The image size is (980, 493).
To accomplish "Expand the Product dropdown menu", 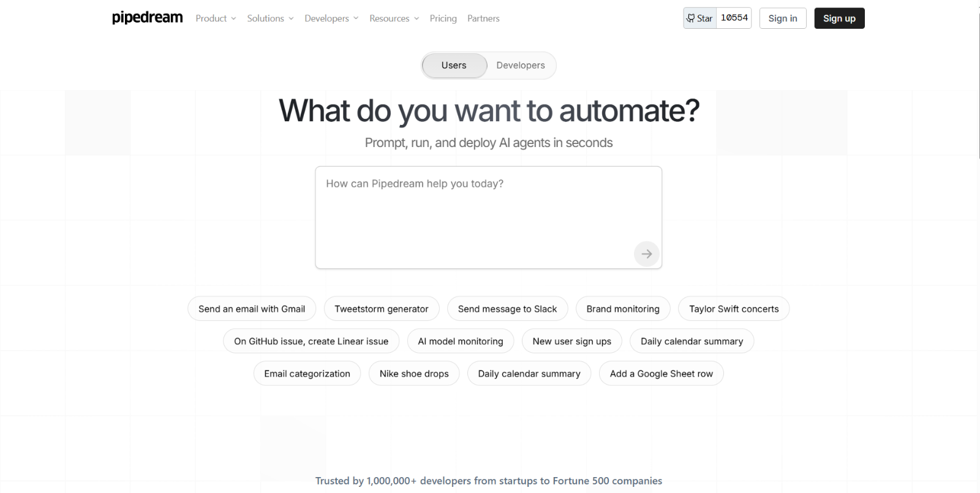I will (x=216, y=18).
